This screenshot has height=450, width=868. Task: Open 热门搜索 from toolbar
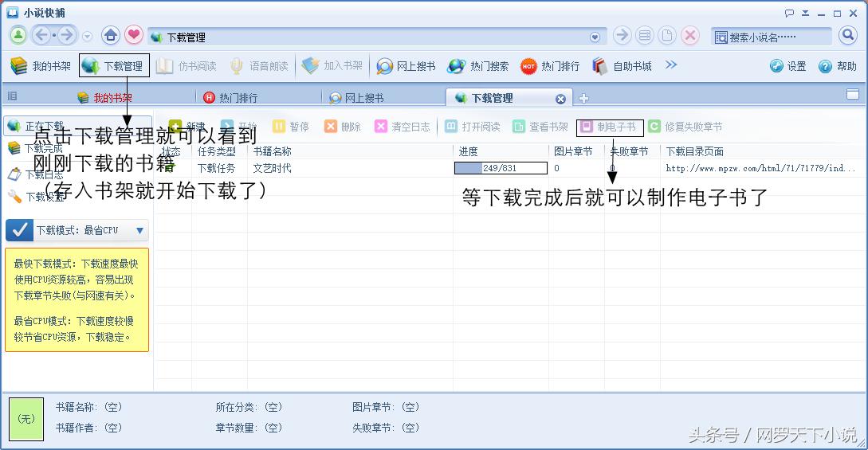tap(478, 66)
